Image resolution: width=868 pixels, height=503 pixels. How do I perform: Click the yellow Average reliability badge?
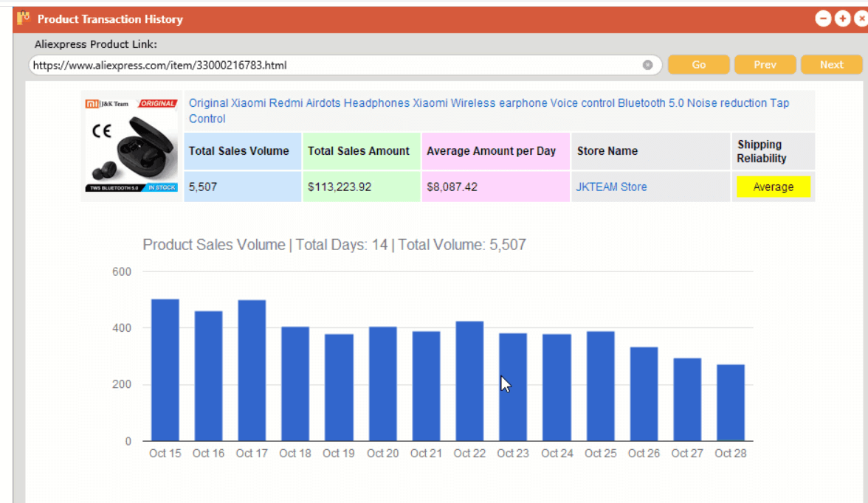click(x=773, y=187)
